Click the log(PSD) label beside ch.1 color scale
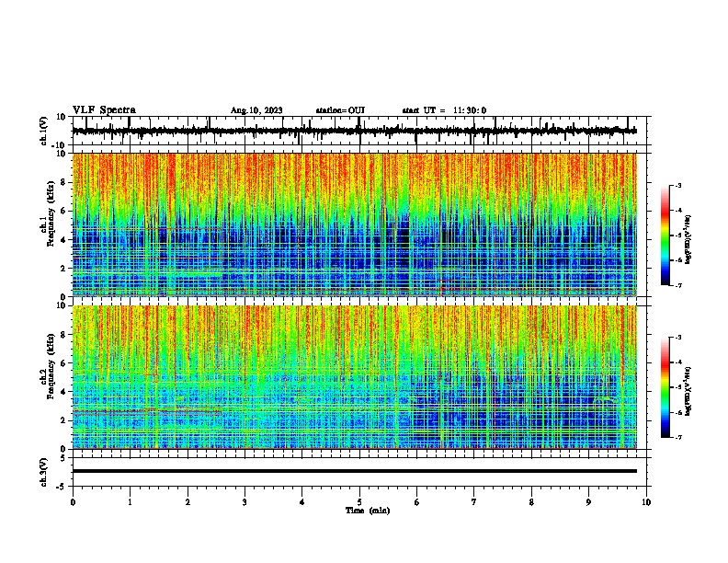This screenshot has width=728, height=563. coord(688,239)
